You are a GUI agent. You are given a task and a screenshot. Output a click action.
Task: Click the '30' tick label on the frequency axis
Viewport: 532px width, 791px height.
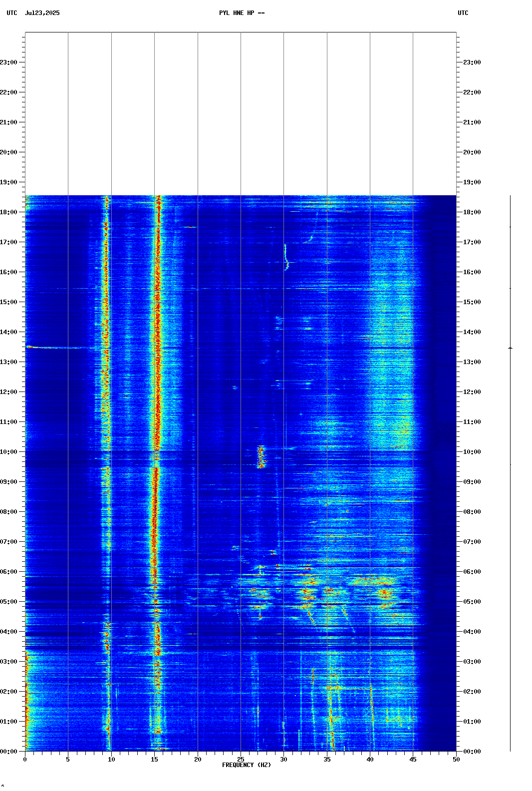tap(283, 760)
